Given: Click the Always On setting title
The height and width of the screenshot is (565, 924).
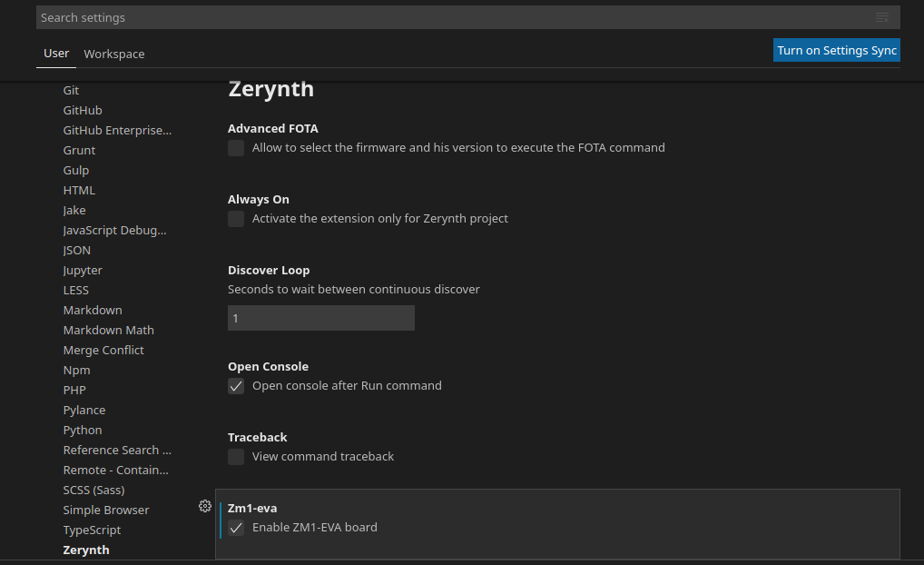Looking at the screenshot, I should tap(259, 199).
